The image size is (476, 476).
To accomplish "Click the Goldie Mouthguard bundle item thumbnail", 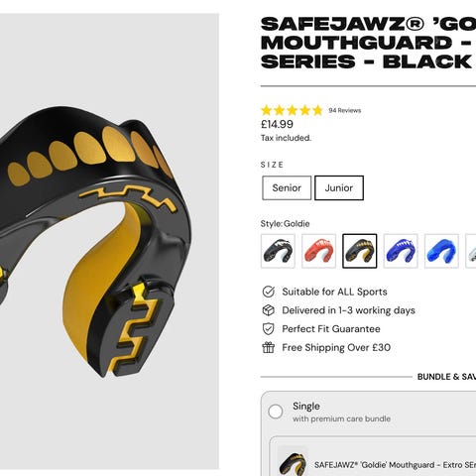I will point(293,461).
